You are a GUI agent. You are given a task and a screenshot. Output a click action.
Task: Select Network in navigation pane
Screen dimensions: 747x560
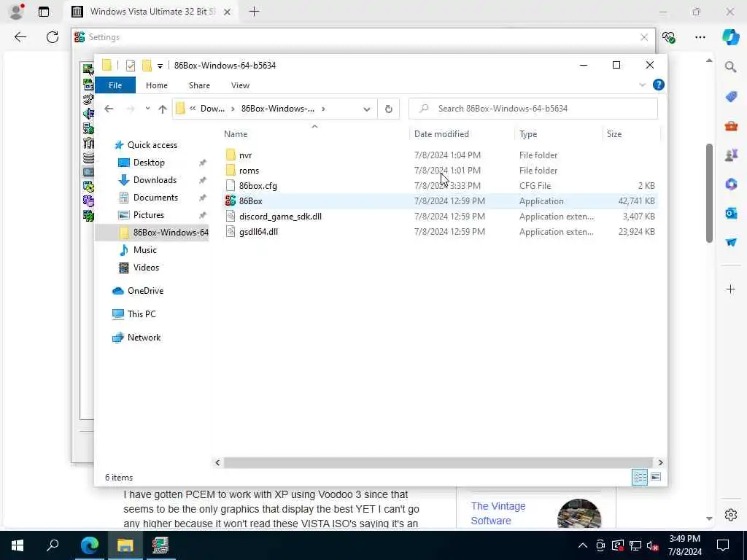point(144,338)
